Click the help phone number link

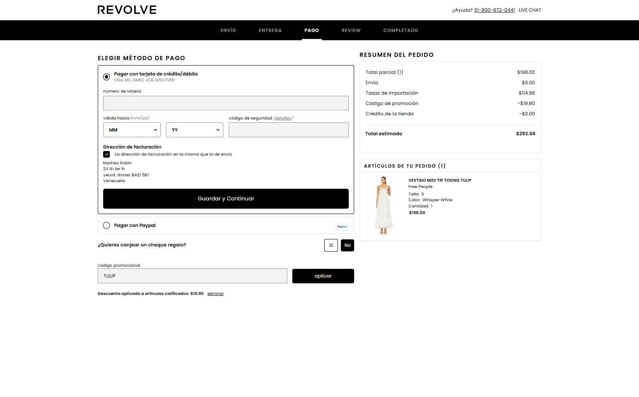[x=494, y=10]
